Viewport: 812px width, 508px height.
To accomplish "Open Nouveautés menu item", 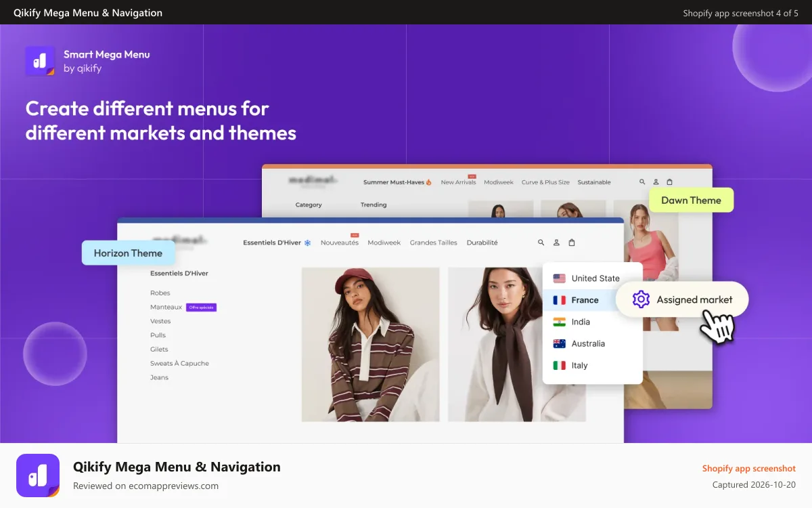I will click(x=340, y=242).
